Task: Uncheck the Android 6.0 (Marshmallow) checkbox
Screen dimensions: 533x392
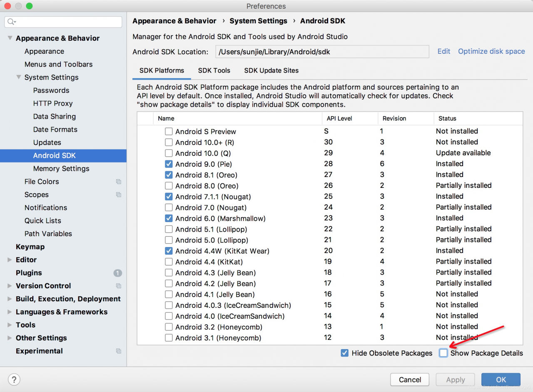Action: [x=169, y=218]
